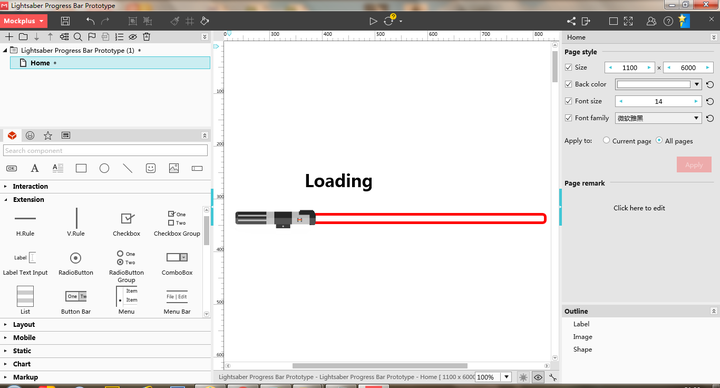Click the Apply button
The width and height of the screenshot is (720, 388).
pyautogui.click(x=694, y=165)
